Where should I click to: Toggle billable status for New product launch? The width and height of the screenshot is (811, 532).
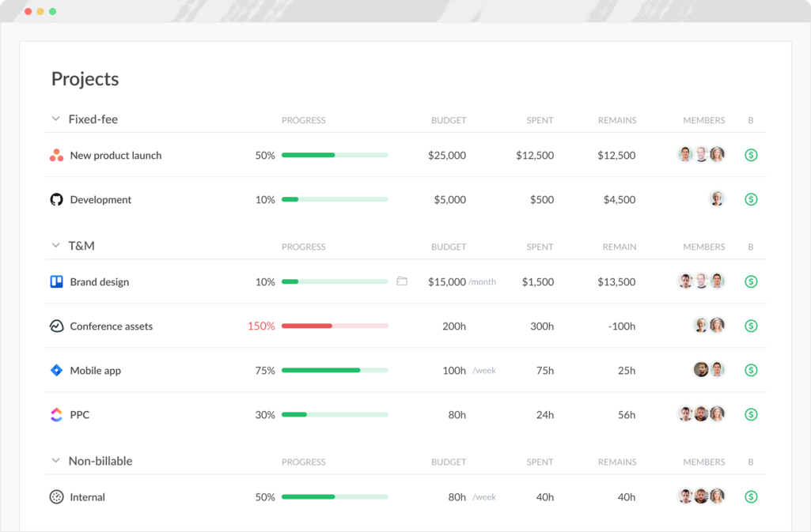750,155
